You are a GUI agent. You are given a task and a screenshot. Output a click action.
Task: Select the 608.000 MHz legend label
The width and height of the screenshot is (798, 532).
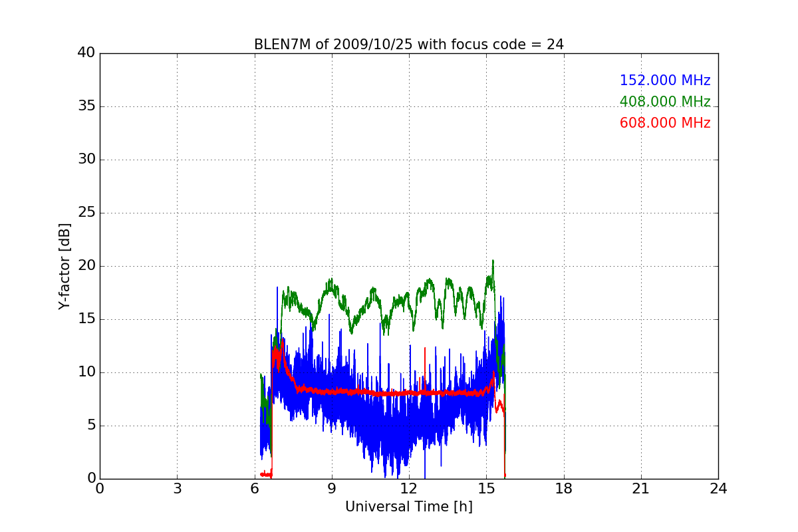point(665,123)
